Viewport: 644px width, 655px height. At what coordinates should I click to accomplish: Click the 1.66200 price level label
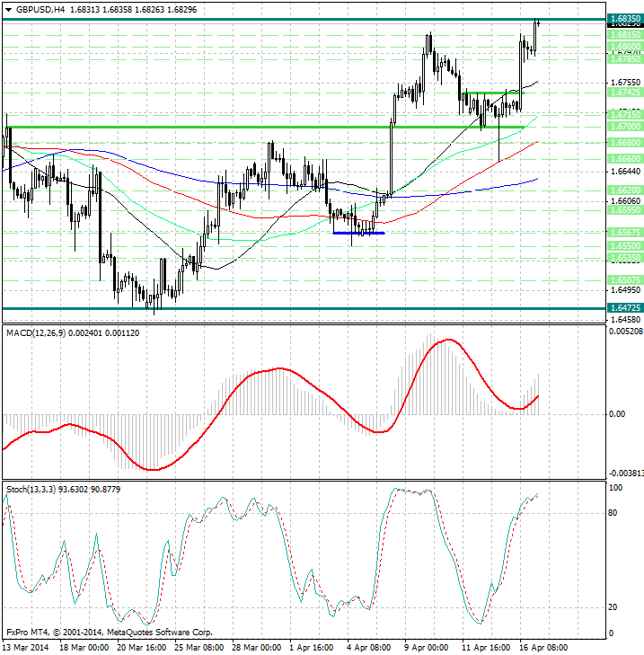click(x=622, y=190)
